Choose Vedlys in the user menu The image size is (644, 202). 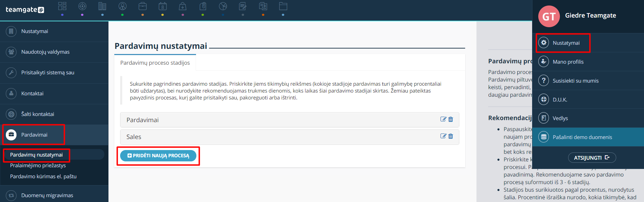click(x=588, y=118)
